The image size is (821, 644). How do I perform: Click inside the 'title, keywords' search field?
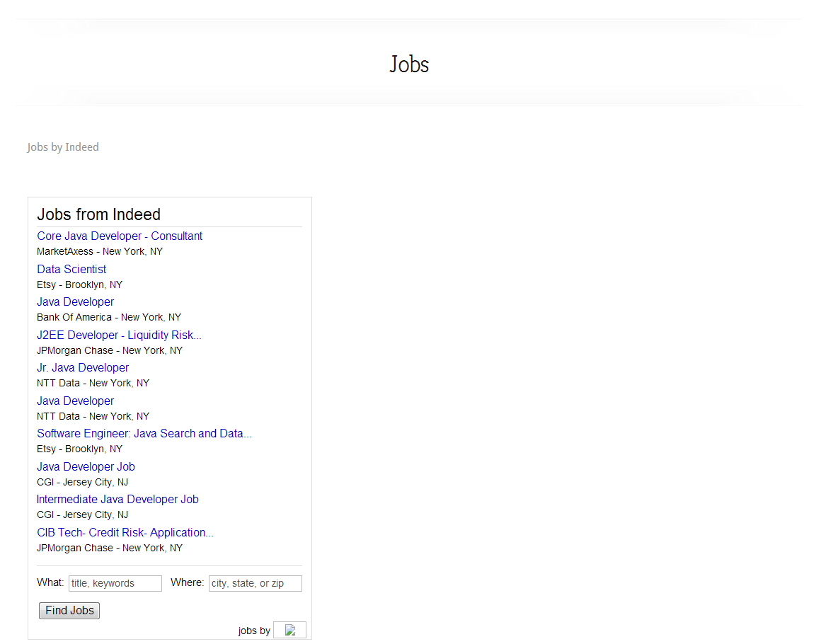tap(115, 583)
